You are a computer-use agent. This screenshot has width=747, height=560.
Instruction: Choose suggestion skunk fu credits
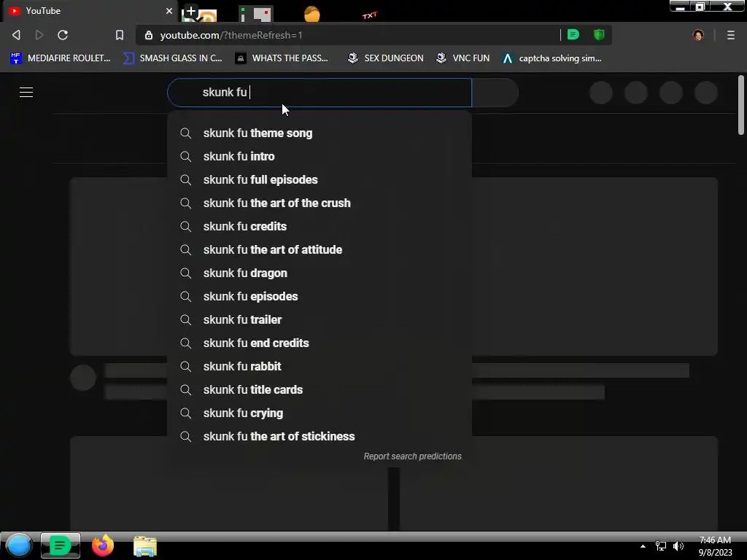pos(320,227)
